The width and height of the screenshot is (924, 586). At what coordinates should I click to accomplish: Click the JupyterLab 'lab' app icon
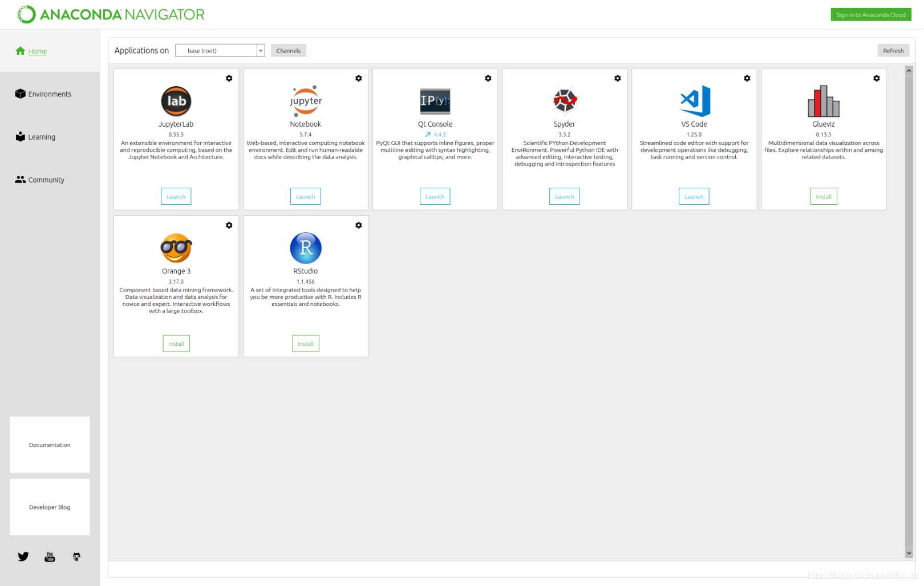tap(176, 101)
